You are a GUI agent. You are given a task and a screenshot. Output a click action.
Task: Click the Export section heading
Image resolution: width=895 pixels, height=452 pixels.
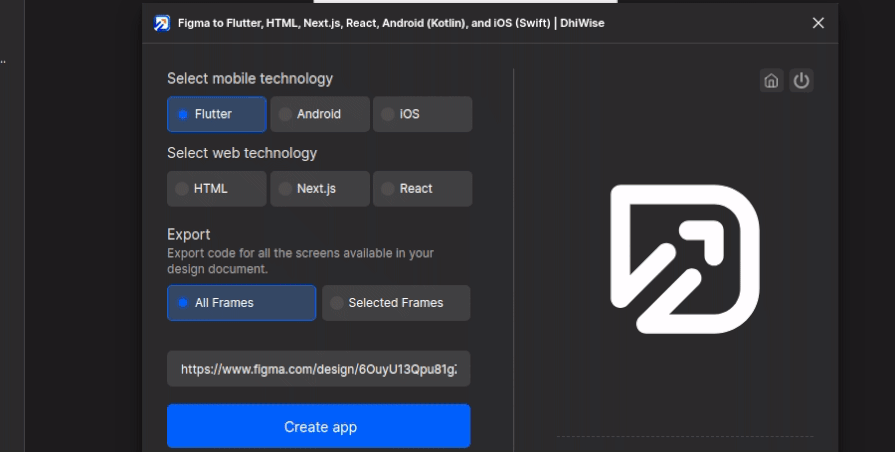coord(189,234)
